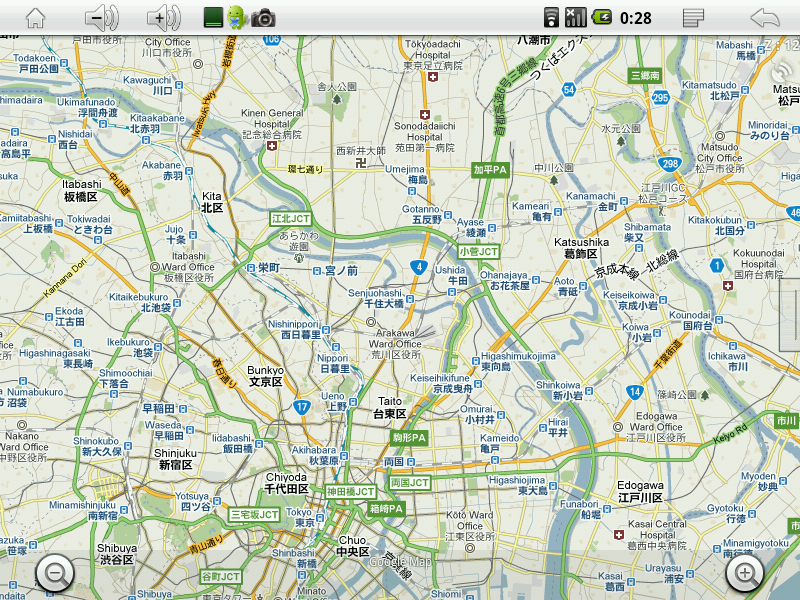
Task: Tap the route 54 shield
Action: [x=569, y=90]
